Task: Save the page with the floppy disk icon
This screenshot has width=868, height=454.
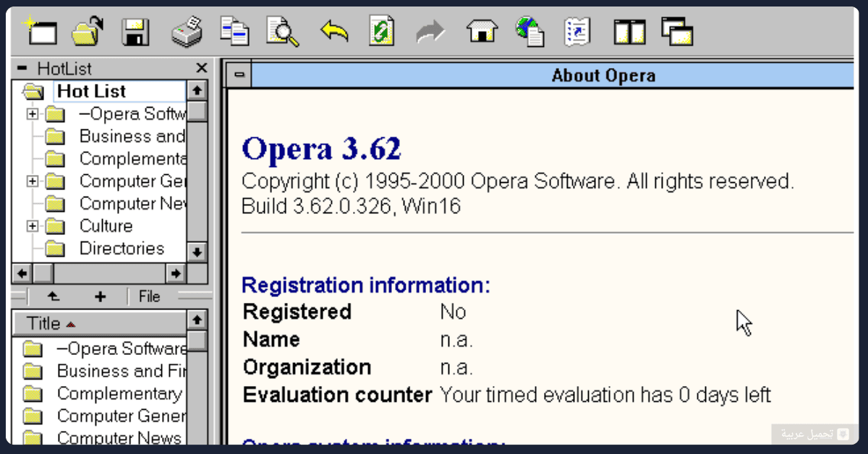Action: 136,33
